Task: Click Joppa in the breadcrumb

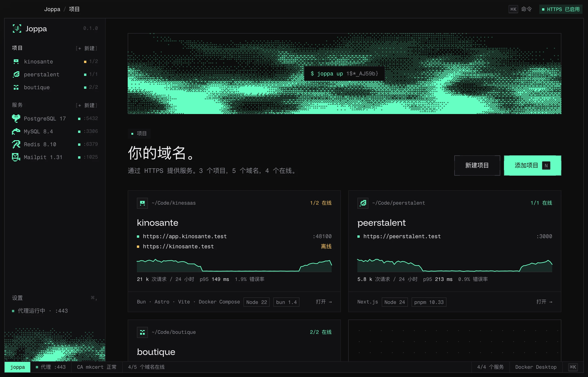Action: (x=52, y=9)
